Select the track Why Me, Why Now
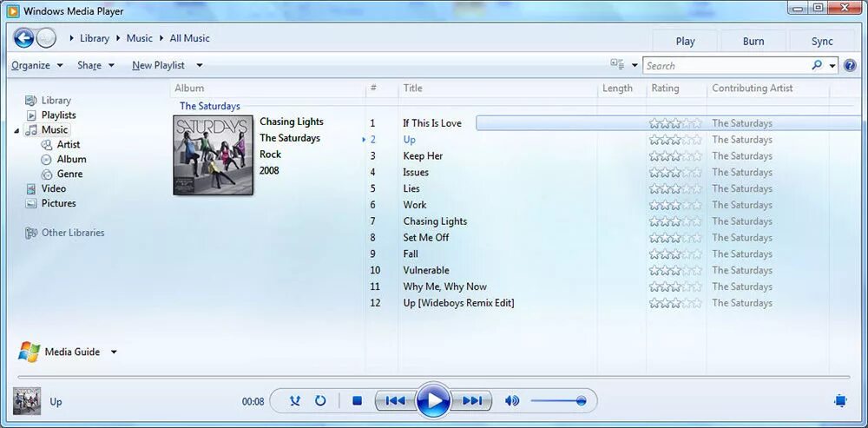 (x=445, y=286)
